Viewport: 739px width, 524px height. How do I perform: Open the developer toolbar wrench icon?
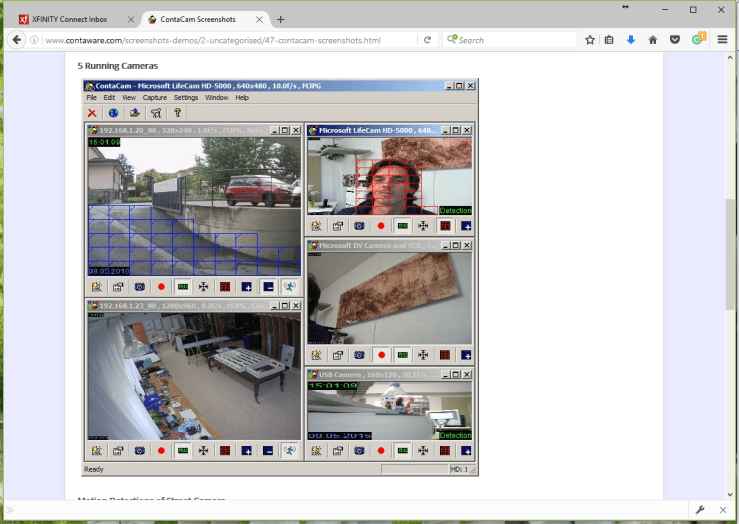[701, 511]
